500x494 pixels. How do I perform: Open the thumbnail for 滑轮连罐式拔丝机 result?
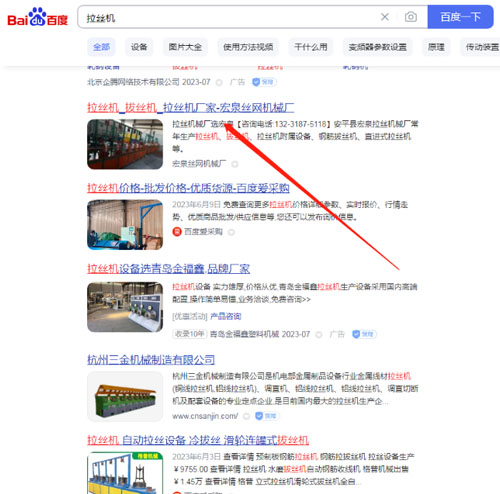pyautogui.click(x=125, y=473)
